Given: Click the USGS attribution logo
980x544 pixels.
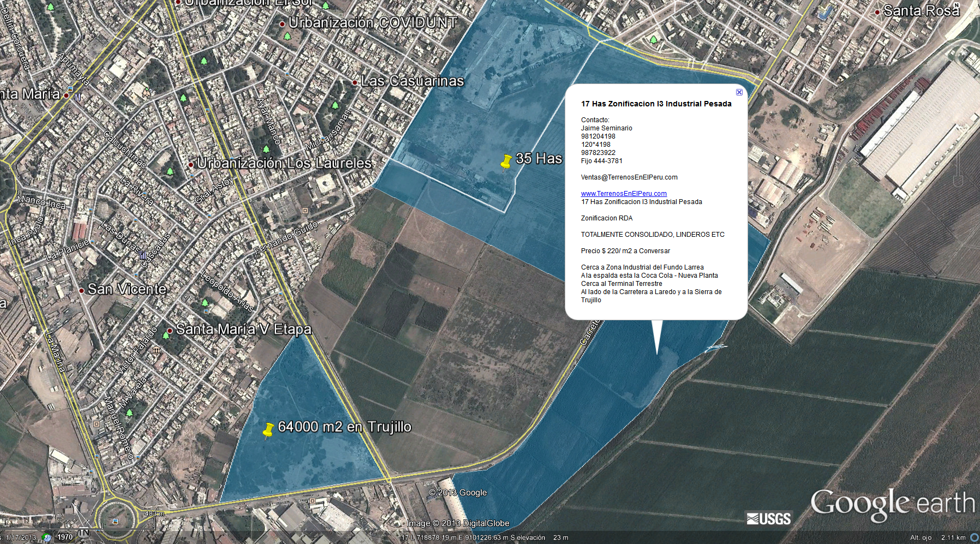Looking at the screenshot, I should tap(769, 518).
